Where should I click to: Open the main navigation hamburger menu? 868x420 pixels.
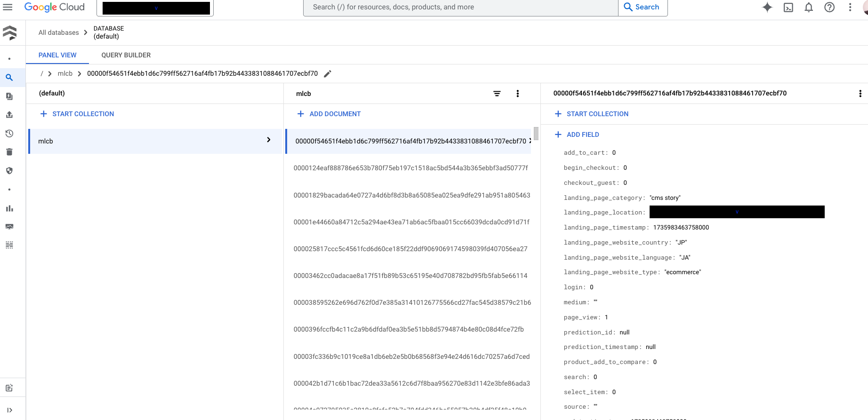coord(8,7)
